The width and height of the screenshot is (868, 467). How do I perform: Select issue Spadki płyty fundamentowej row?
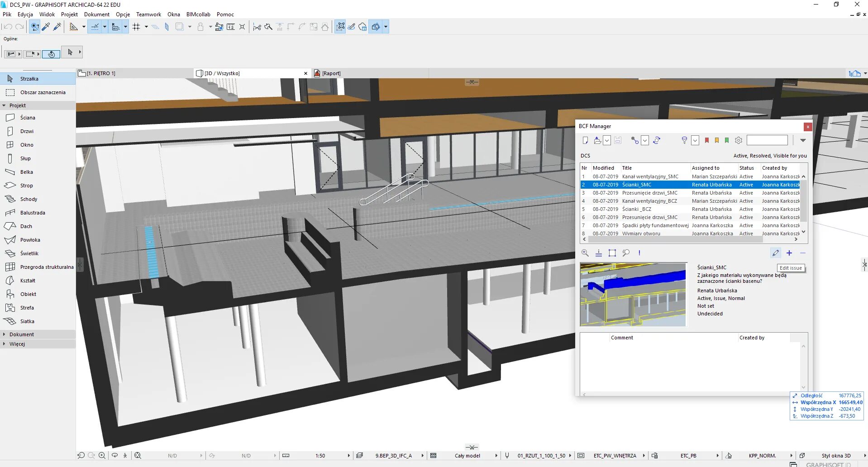click(x=690, y=225)
